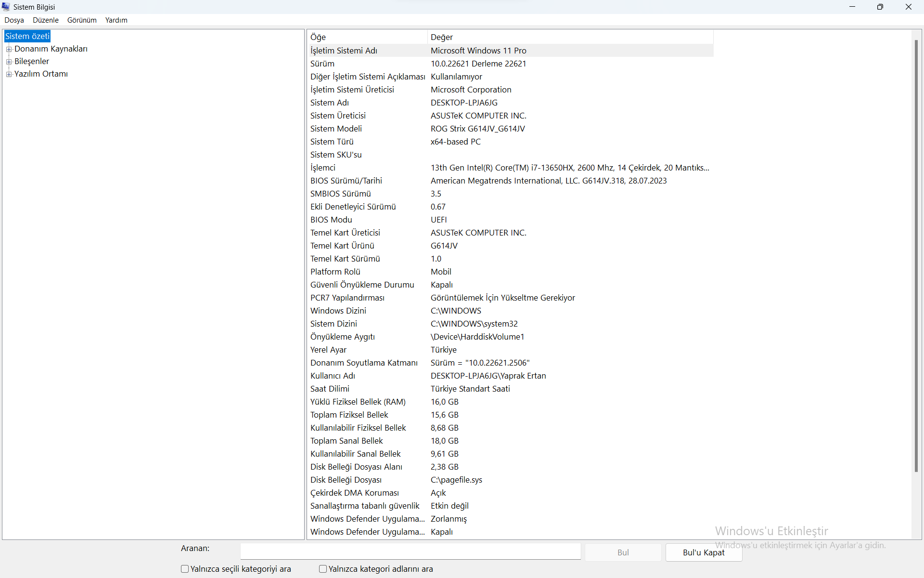Click the 13th Gen Intel Core processor value
The image size is (924, 578).
pos(570,168)
